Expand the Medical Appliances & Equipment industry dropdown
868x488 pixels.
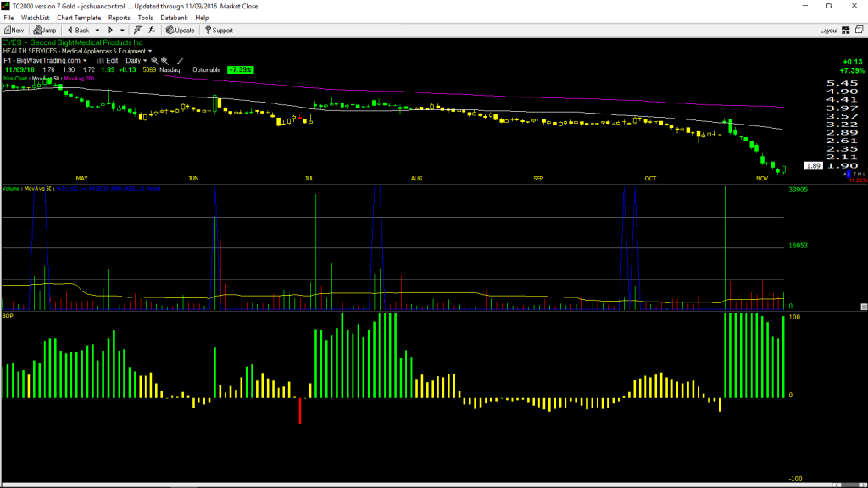[149, 51]
